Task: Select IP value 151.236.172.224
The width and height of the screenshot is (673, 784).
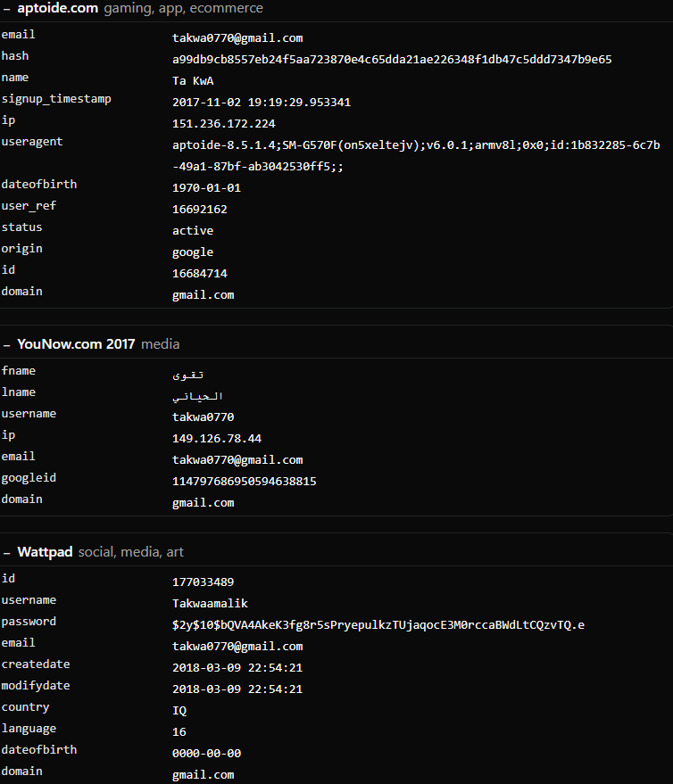Action: tap(224, 124)
